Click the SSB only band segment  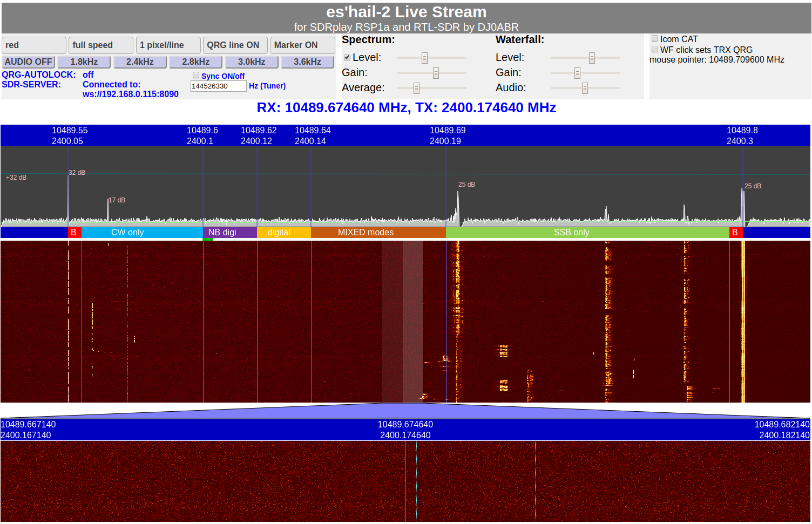click(571, 233)
